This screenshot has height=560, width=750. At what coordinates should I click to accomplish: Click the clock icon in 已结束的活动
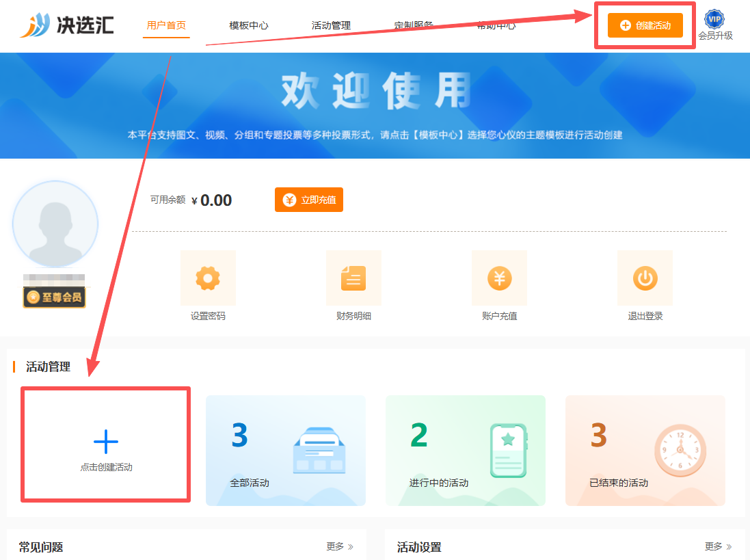click(x=680, y=450)
